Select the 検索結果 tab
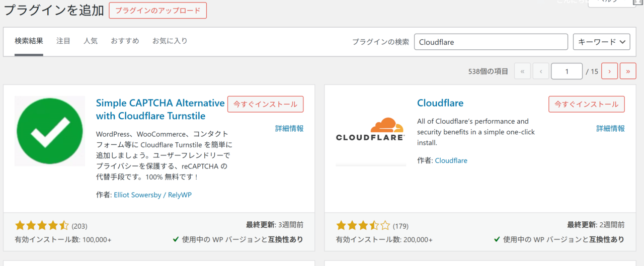The image size is (644, 266). [x=29, y=41]
